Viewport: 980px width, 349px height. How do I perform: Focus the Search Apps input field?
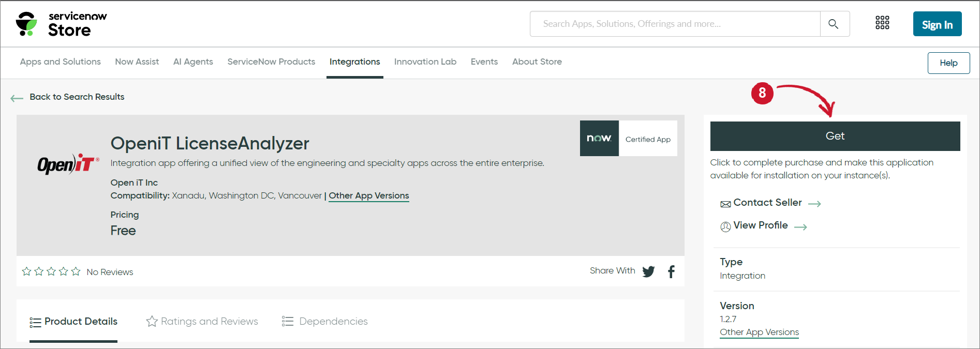675,24
